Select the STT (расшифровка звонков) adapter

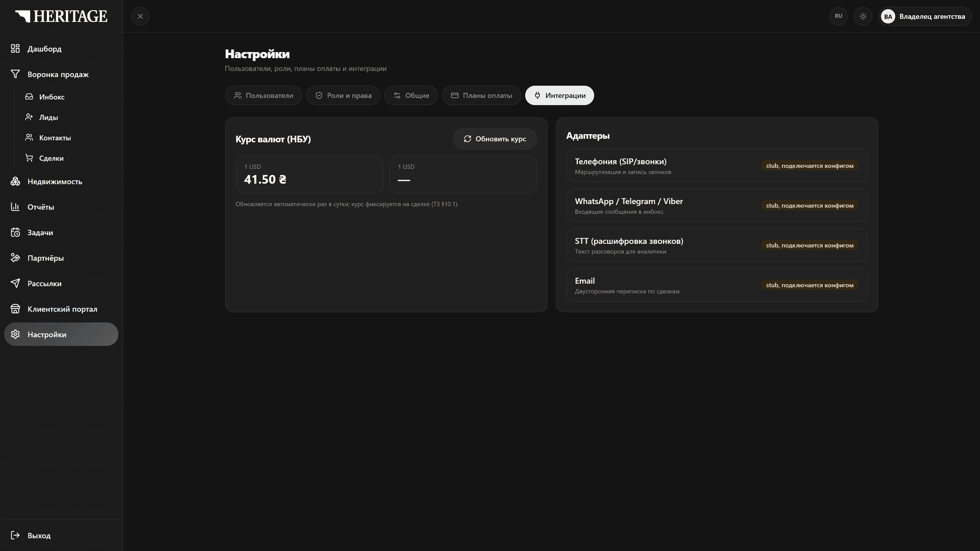coord(717,245)
